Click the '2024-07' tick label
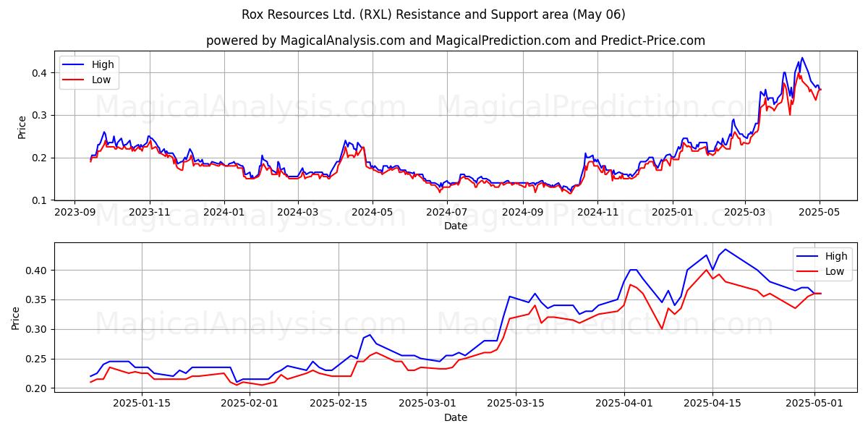This screenshot has height=434, width=868. [446, 212]
